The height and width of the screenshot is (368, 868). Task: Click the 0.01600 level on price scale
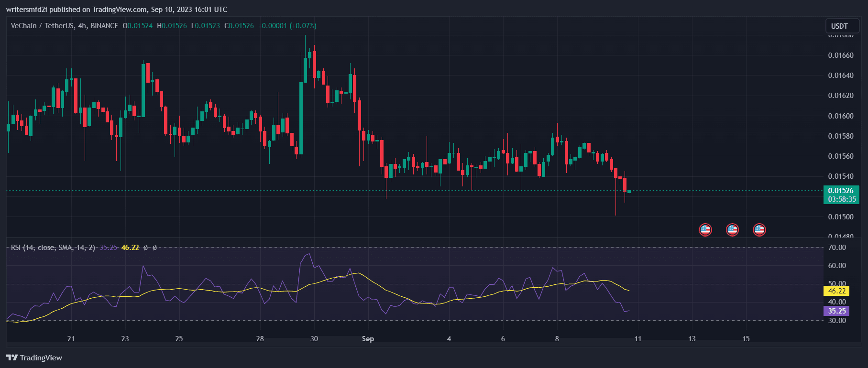pyautogui.click(x=840, y=116)
